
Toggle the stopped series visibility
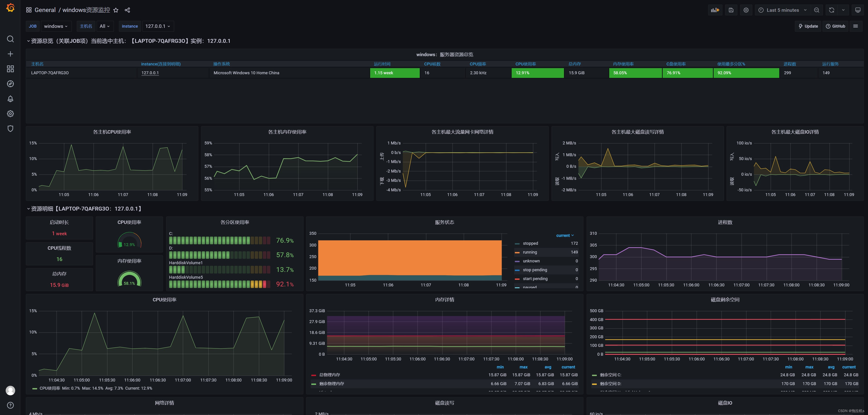[530, 243]
